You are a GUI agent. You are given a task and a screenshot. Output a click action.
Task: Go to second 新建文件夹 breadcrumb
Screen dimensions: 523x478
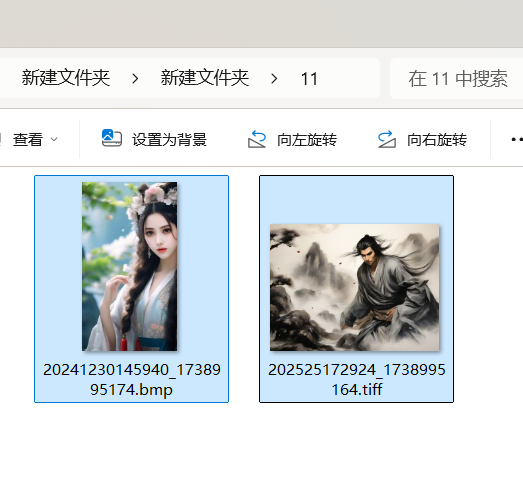tap(205, 78)
